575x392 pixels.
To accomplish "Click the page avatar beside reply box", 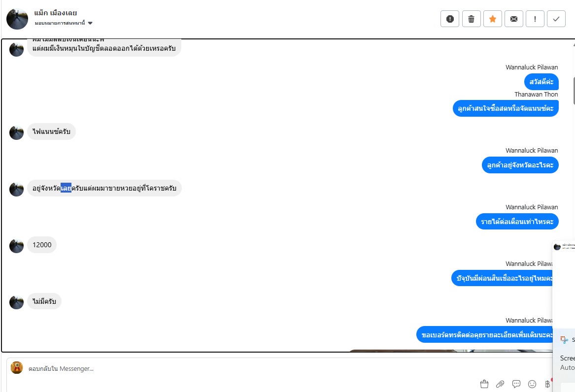I will (x=16, y=367).
